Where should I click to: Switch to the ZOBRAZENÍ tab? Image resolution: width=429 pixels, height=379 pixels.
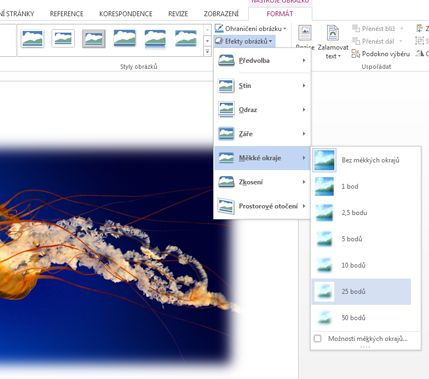point(221,14)
